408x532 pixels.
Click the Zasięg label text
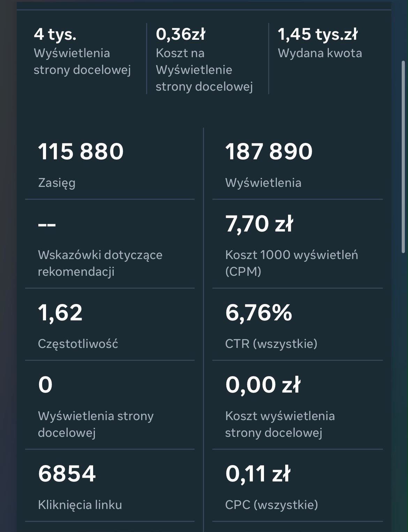pyautogui.click(x=57, y=183)
